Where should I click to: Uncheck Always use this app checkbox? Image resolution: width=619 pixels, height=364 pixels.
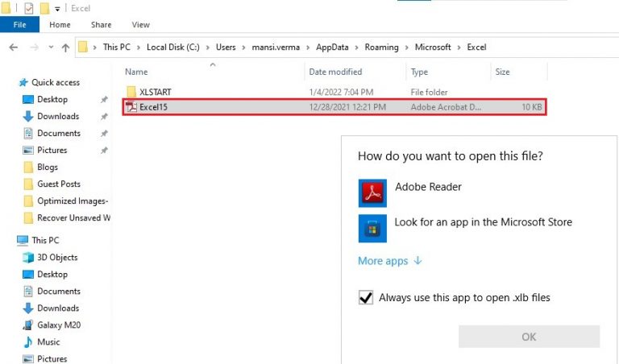[365, 298]
